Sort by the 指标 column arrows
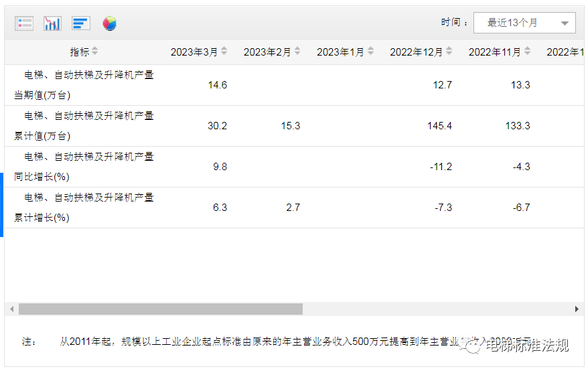Image resolution: width=588 pixels, height=371 pixels. tap(94, 52)
